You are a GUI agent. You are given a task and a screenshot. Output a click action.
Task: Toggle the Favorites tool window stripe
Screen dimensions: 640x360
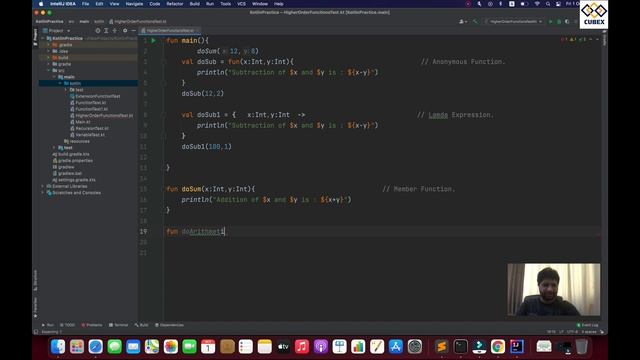[x=36, y=308]
